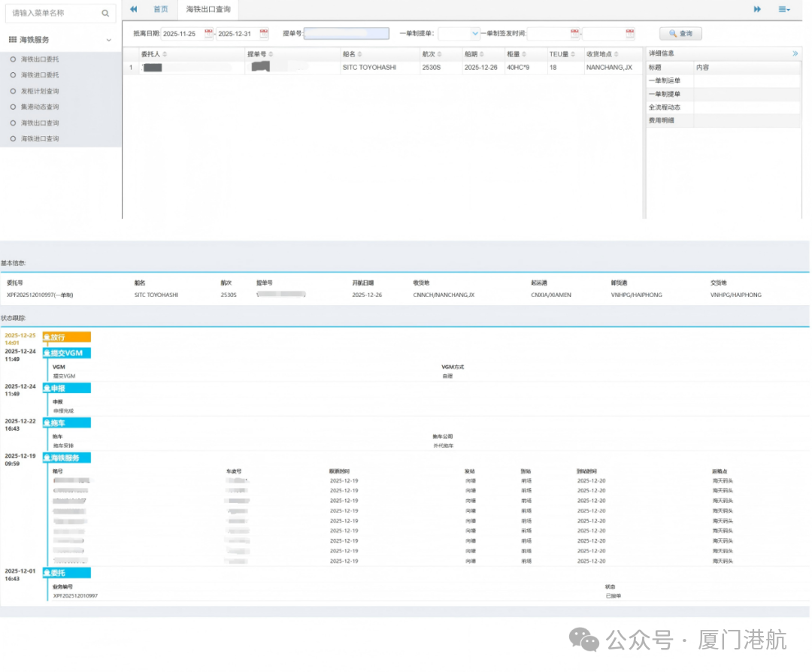The image size is (812, 672).
Task: Open calendar for 抵离日期 start date
Action: point(209,33)
